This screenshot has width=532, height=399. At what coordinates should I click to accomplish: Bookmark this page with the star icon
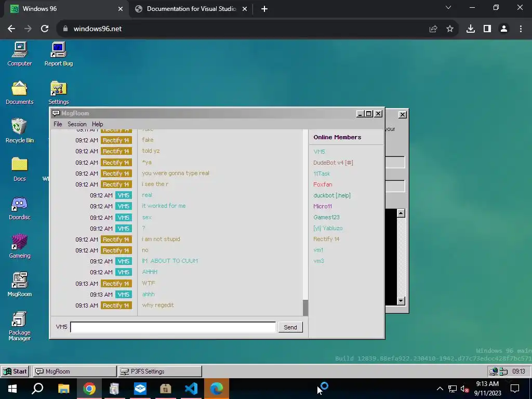[x=450, y=29]
